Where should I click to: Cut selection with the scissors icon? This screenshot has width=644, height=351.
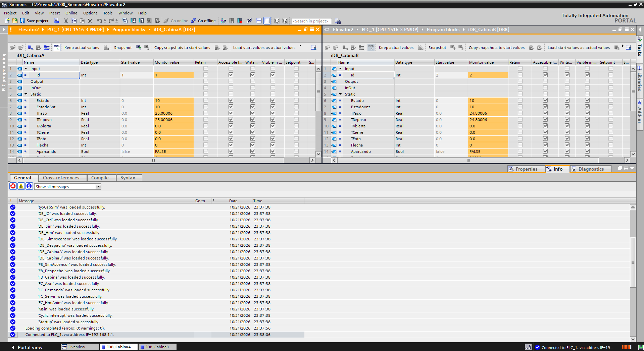click(x=66, y=21)
